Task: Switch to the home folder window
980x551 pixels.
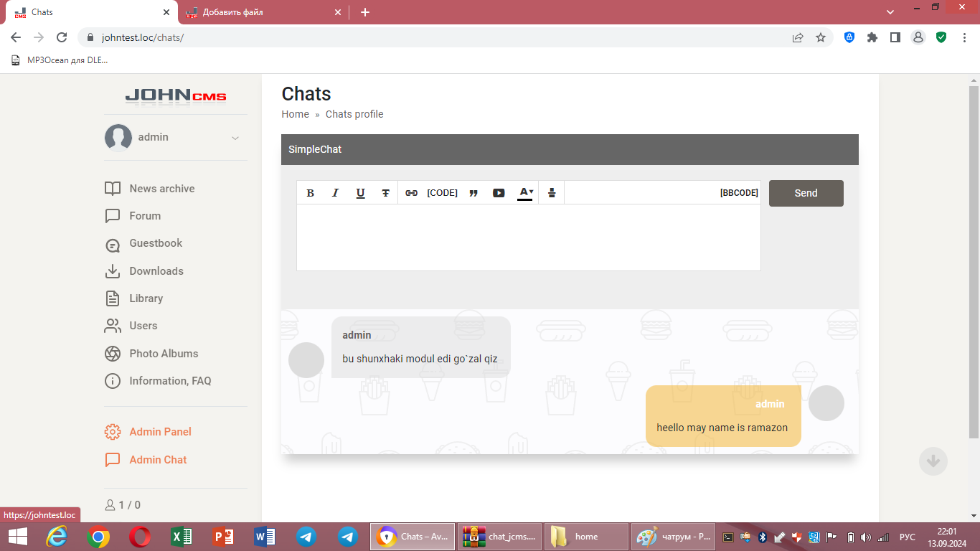Action: point(586,537)
